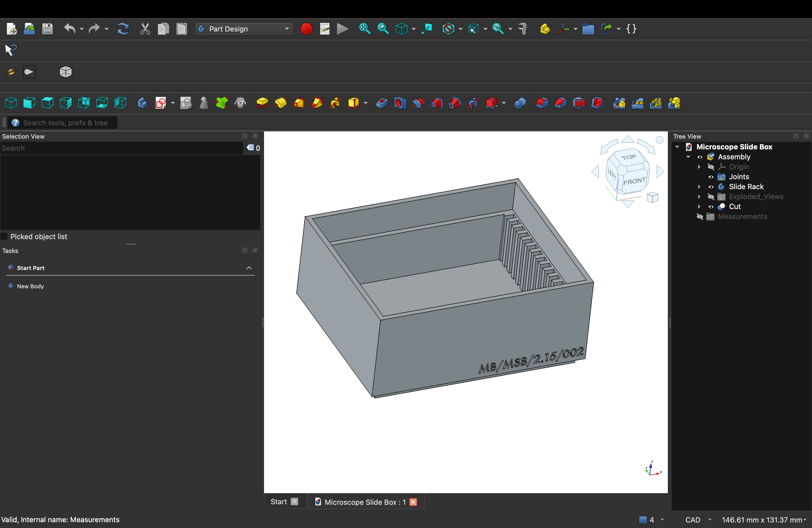Image resolution: width=812 pixels, height=528 pixels.
Task: Select the Revolution feature tool
Action: point(280,103)
